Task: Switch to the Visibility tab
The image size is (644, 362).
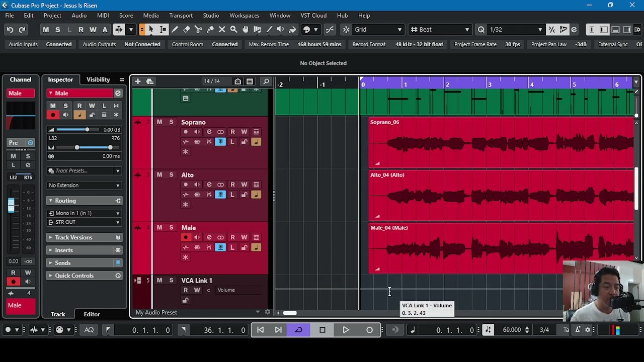Action: 98,79
